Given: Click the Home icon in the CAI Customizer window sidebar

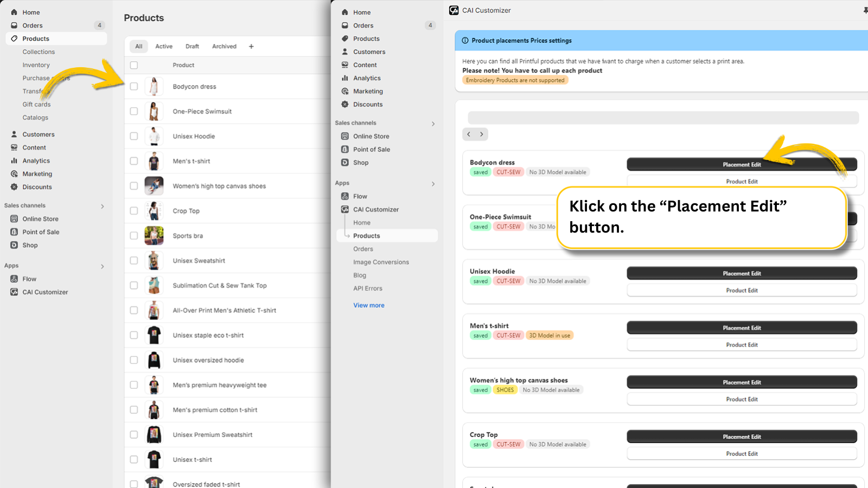Looking at the screenshot, I should 345,12.
